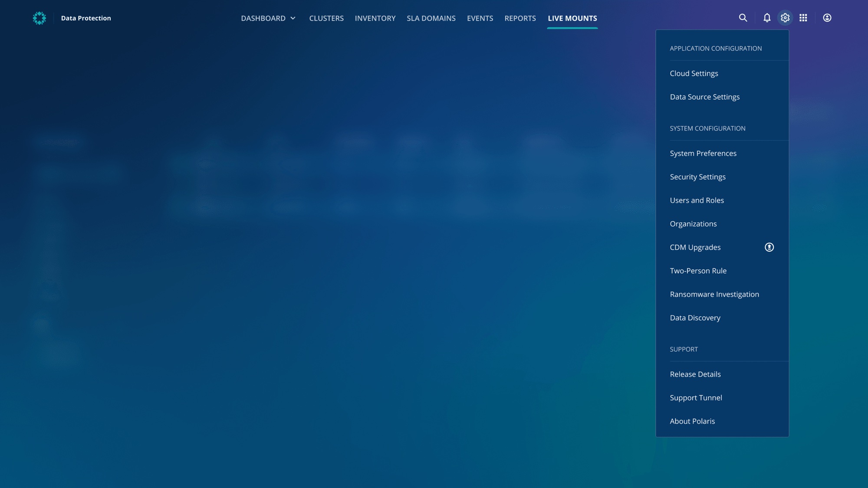This screenshot has width=868, height=488.
Task: Open the search magnifier icon
Action: point(743,18)
